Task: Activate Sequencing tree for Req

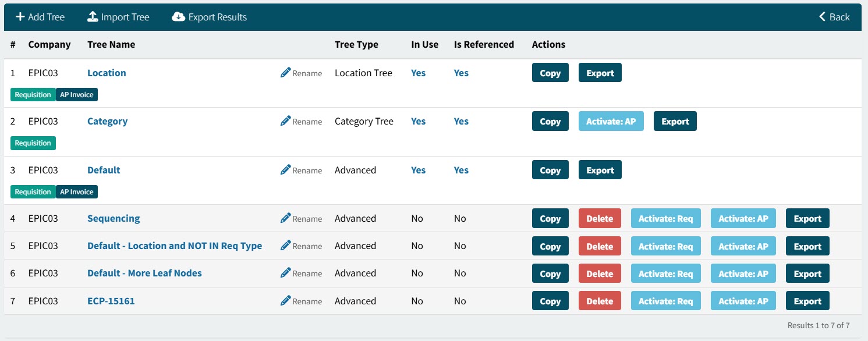Action: pyautogui.click(x=665, y=219)
